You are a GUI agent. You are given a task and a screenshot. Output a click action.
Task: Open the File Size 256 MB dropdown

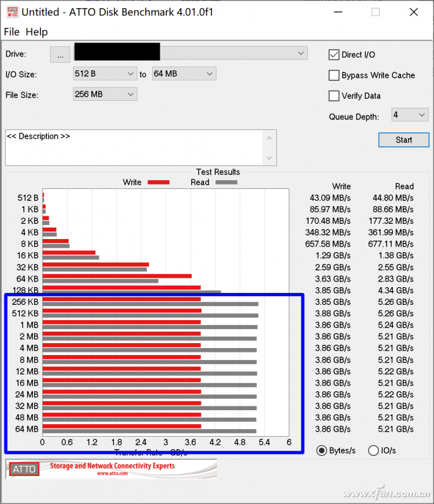tap(105, 94)
